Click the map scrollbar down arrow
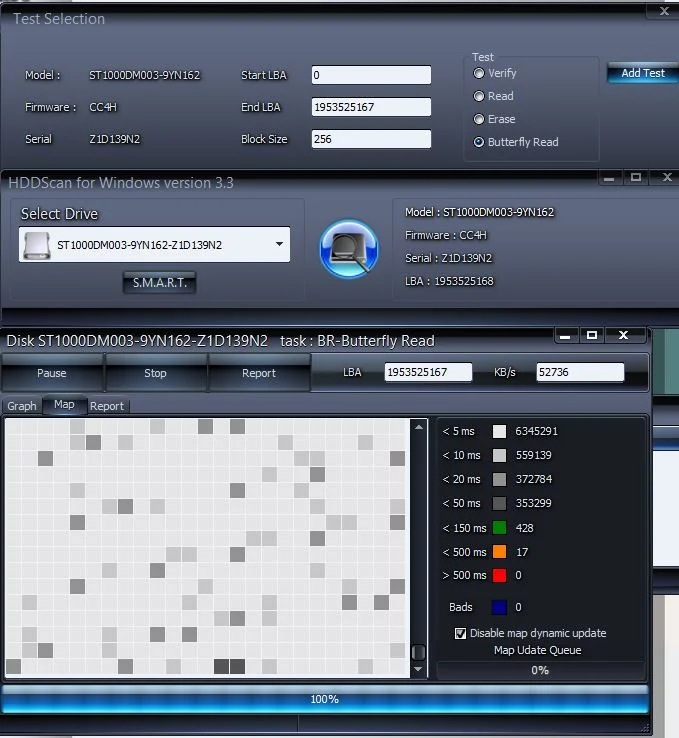This screenshot has width=679, height=738. pos(419,669)
